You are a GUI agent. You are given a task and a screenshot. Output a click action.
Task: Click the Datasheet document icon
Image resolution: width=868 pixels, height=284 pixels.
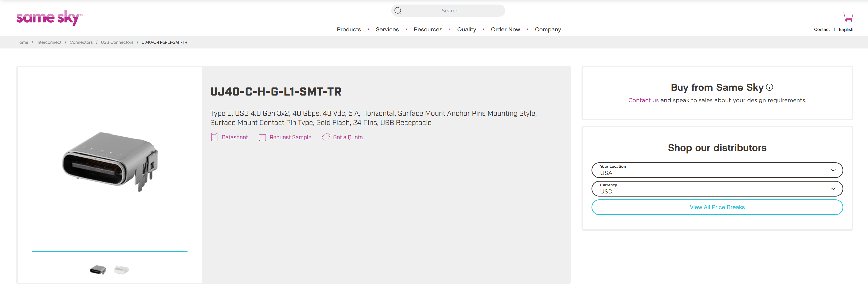click(214, 137)
